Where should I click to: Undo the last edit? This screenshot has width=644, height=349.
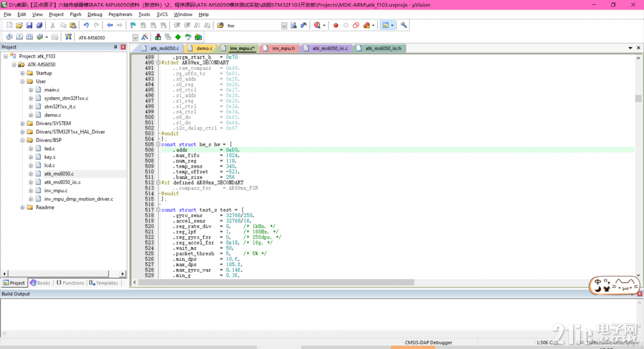[x=86, y=26]
